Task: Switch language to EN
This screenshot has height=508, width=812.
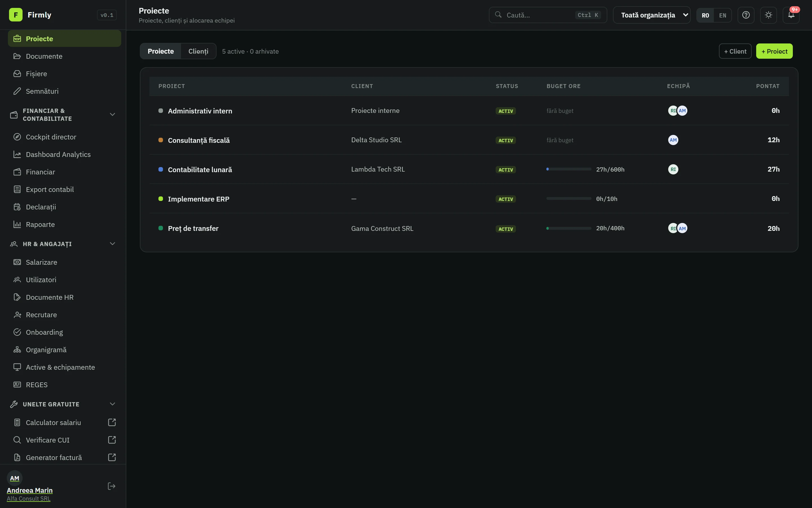Action: (x=722, y=16)
